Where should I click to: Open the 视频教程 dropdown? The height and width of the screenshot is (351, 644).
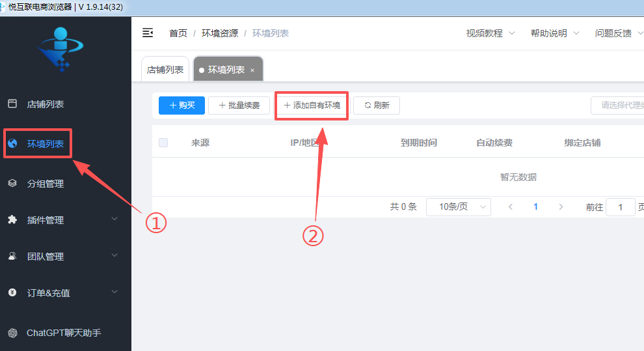(x=490, y=33)
